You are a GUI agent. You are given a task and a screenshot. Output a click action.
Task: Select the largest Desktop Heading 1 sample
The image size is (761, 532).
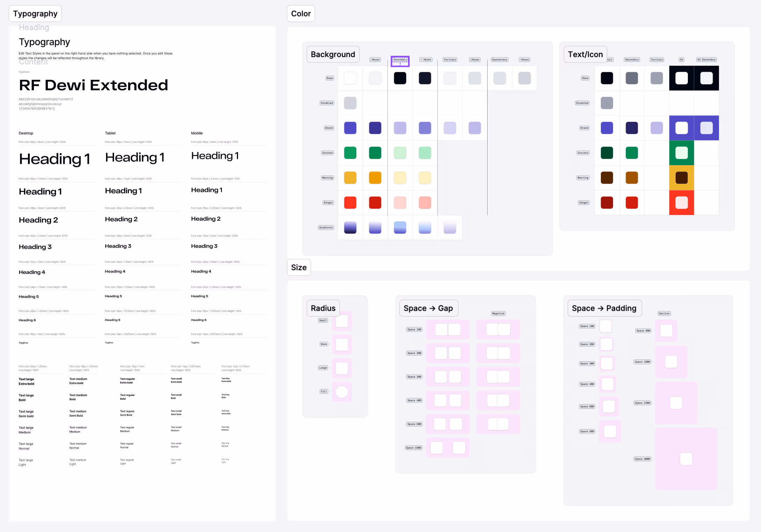point(55,159)
